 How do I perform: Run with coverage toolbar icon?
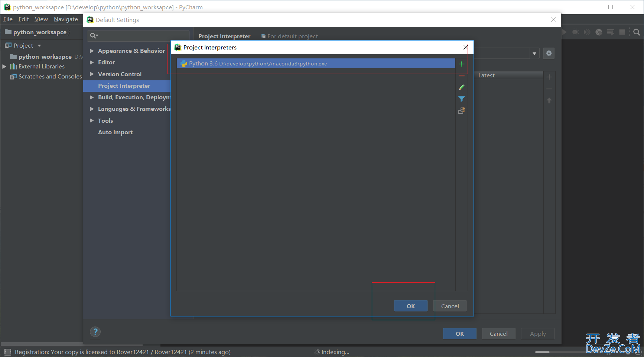pyautogui.click(x=587, y=32)
